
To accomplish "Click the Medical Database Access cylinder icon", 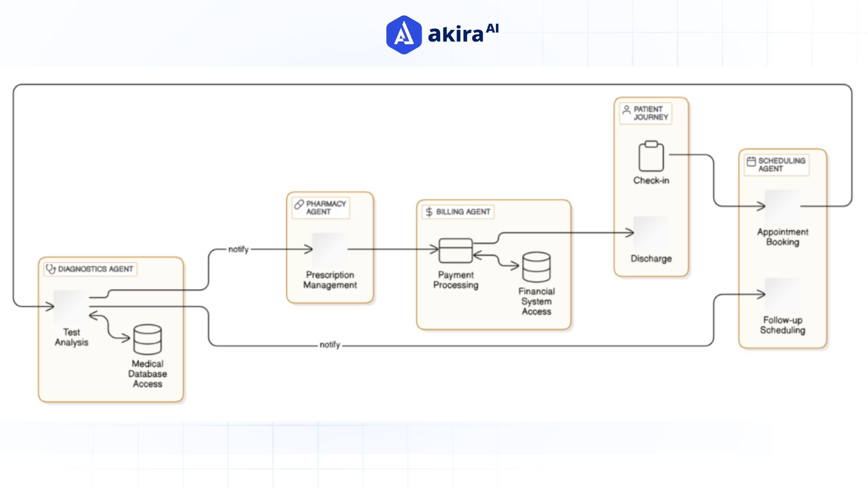I will click(147, 339).
